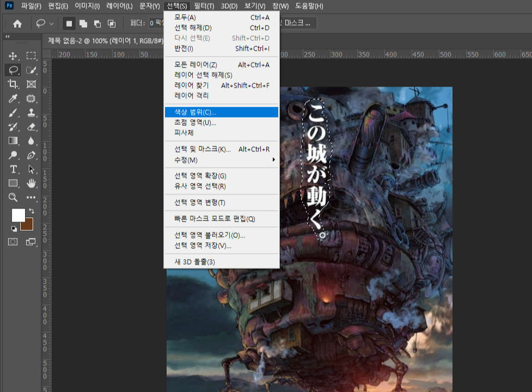Screen dimensions: 532x392
Task: Click the 페더 feather input field
Action: click(x=156, y=23)
